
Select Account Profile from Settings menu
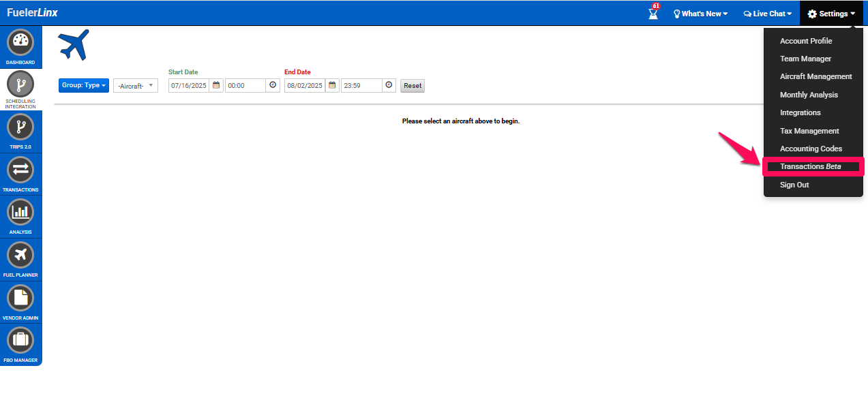[806, 41]
